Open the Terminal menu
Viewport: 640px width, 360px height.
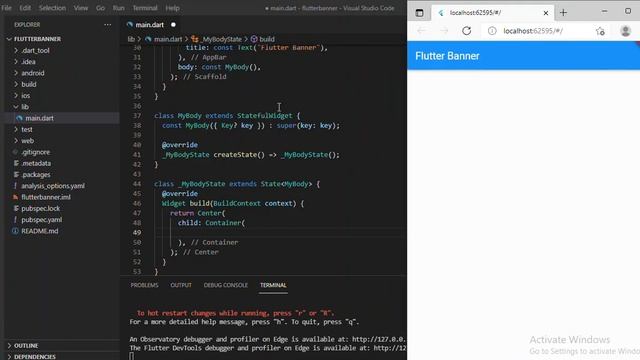point(145,8)
